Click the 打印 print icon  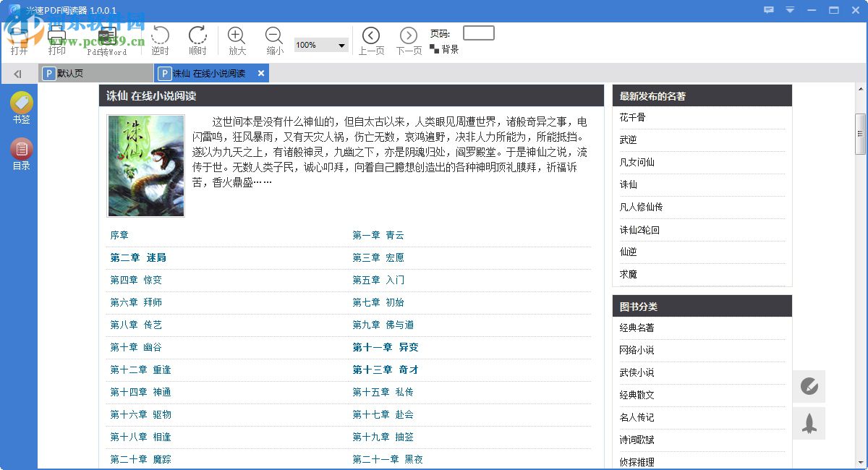point(56,36)
